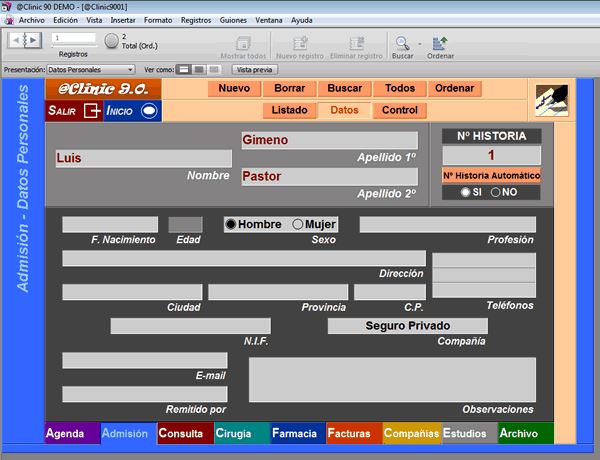The height and width of the screenshot is (460, 600).
Task: Click the app icon in title bar
Action: click(x=7, y=7)
